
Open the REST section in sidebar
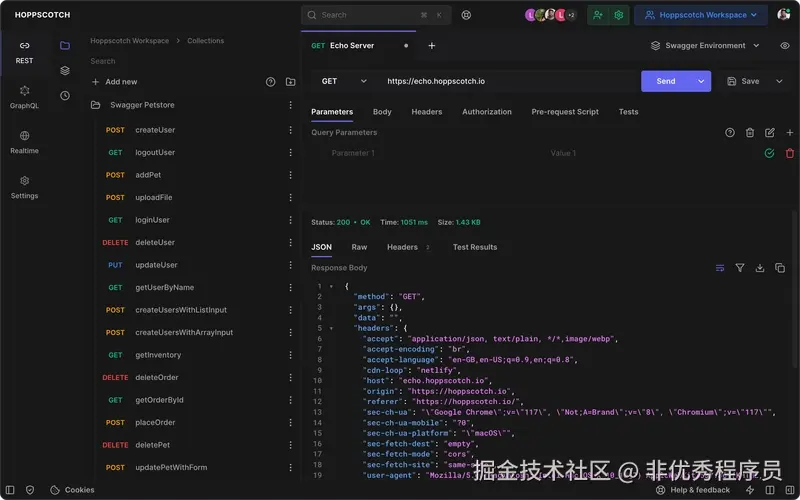click(x=24, y=53)
